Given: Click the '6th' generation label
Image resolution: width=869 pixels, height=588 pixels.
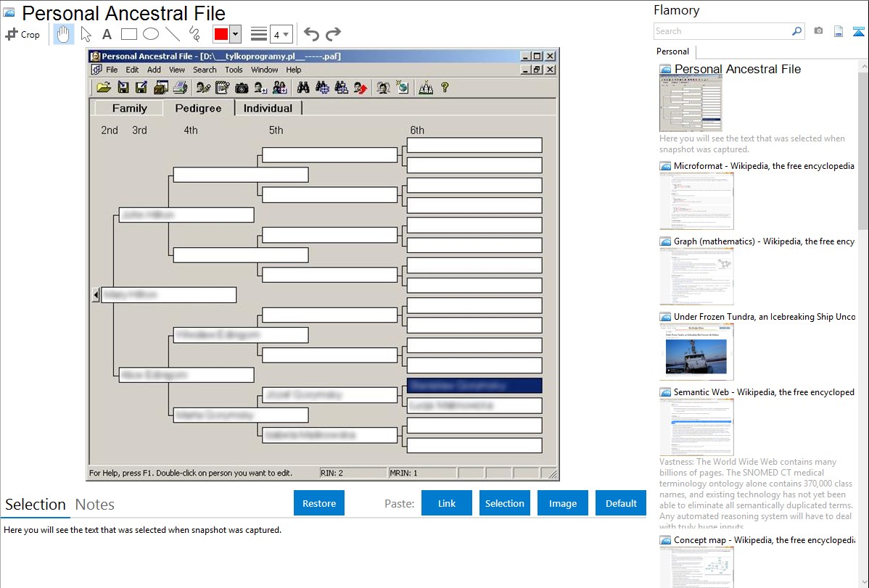Looking at the screenshot, I should coord(417,131).
